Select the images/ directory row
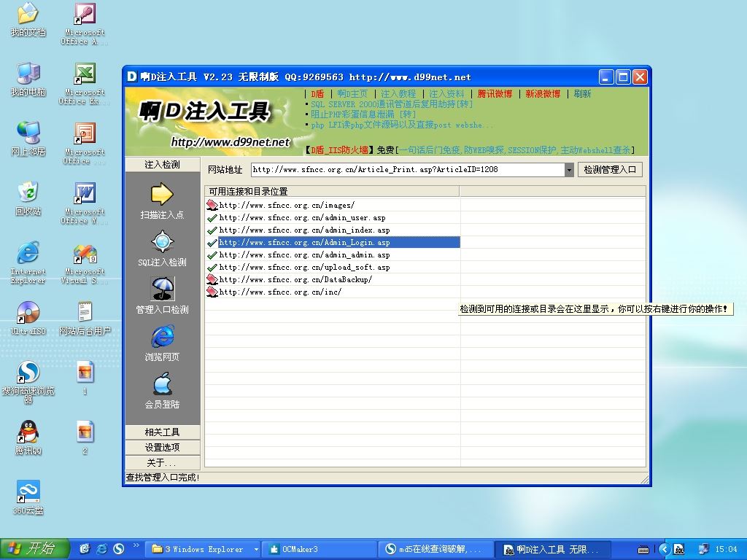The width and height of the screenshot is (747, 560). [333, 205]
